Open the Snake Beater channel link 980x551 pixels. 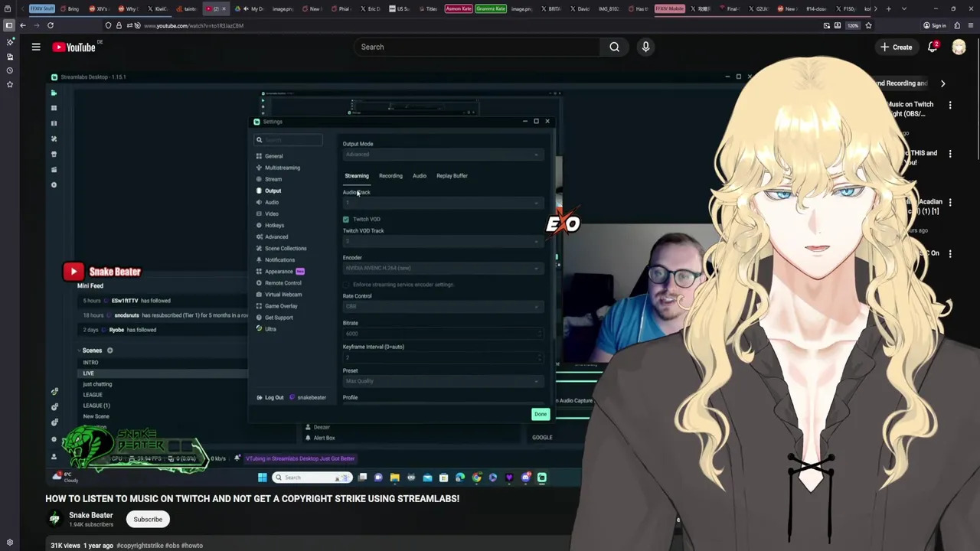[x=90, y=515]
